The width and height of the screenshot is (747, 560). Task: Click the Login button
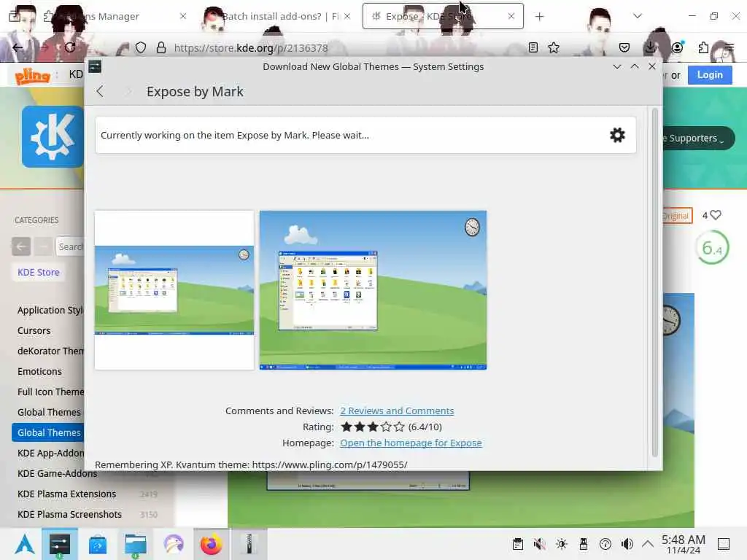[710, 75]
